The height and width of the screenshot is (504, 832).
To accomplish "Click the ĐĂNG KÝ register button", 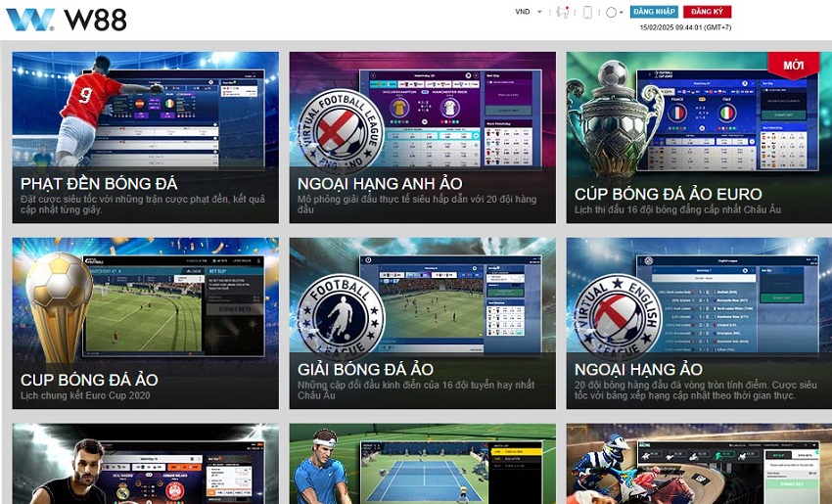I will 707,12.
